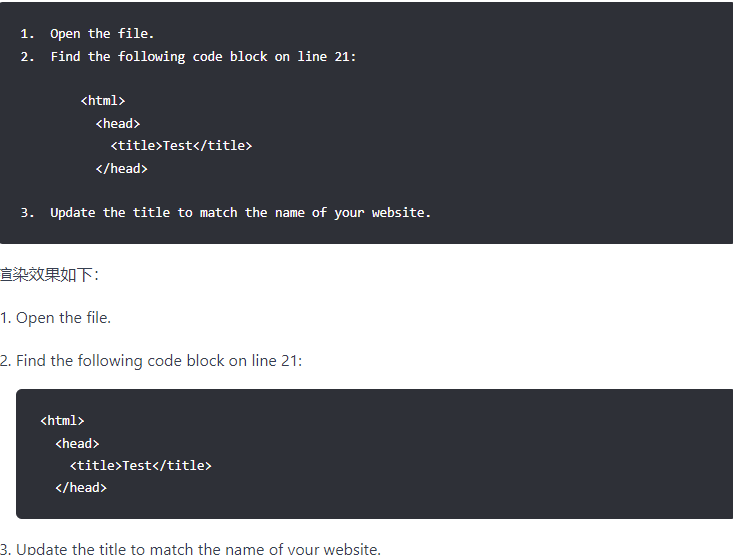
Task: Click rendered list item "3. Update the title"
Action: pyautogui.click(x=190, y=548)
